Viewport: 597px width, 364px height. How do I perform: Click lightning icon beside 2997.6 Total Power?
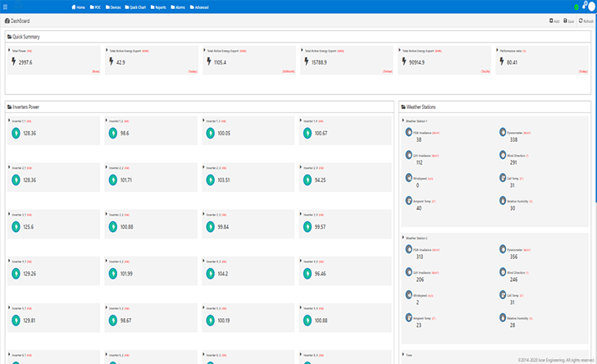click(x=14, y=61)
